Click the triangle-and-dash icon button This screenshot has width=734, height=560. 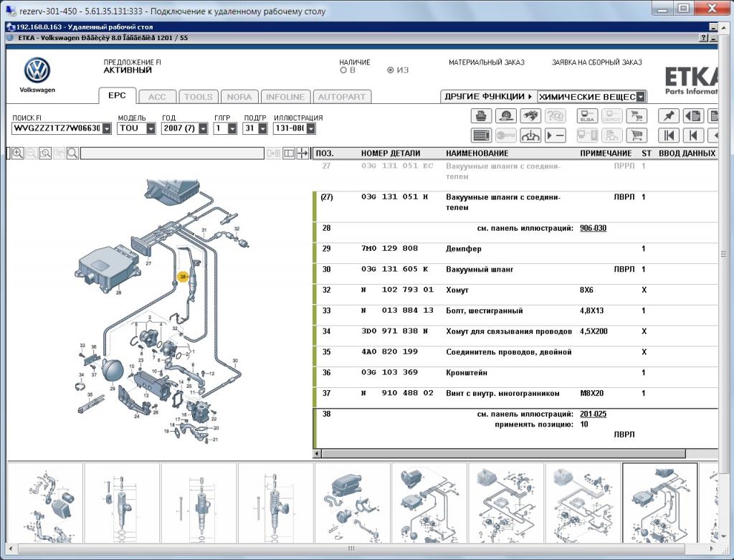point(556,136)
